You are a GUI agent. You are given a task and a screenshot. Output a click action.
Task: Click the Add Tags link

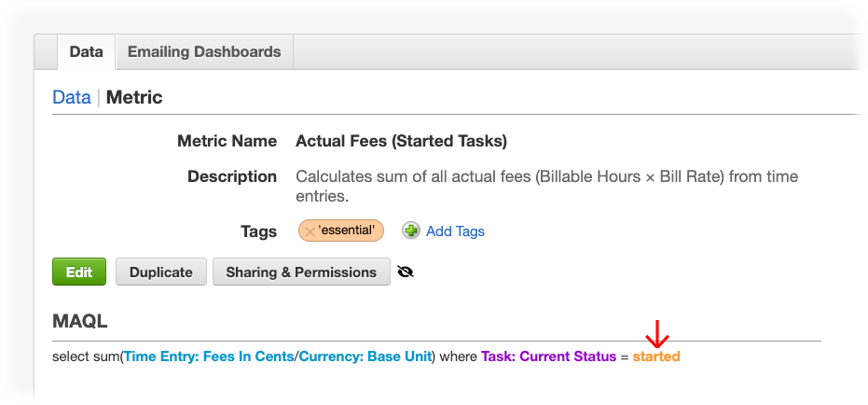coord(455,231)
